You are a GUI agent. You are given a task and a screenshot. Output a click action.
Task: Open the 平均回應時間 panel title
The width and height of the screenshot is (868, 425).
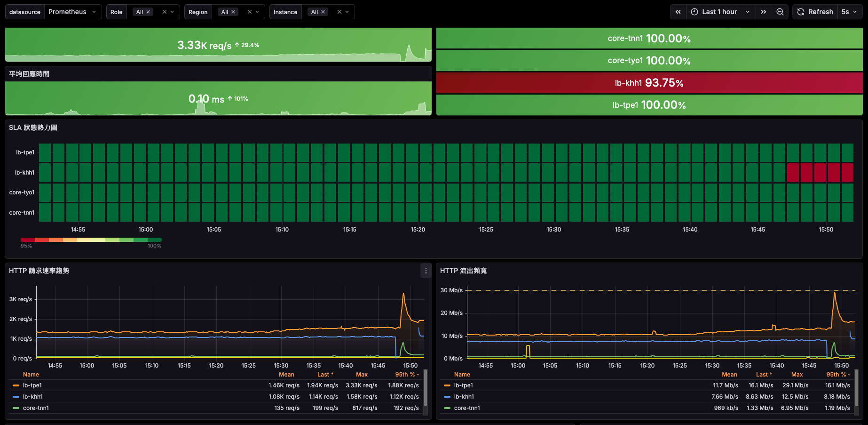coord(29,74)
